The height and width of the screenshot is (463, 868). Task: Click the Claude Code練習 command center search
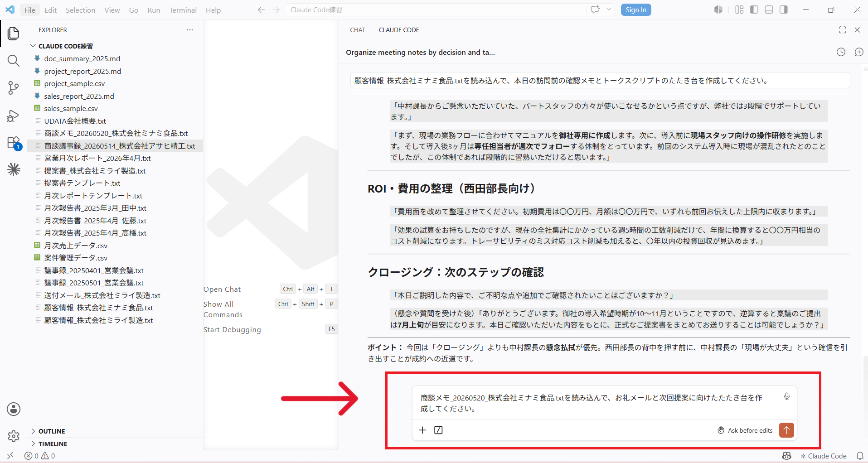pyautogui.click(x=435, y=10)
